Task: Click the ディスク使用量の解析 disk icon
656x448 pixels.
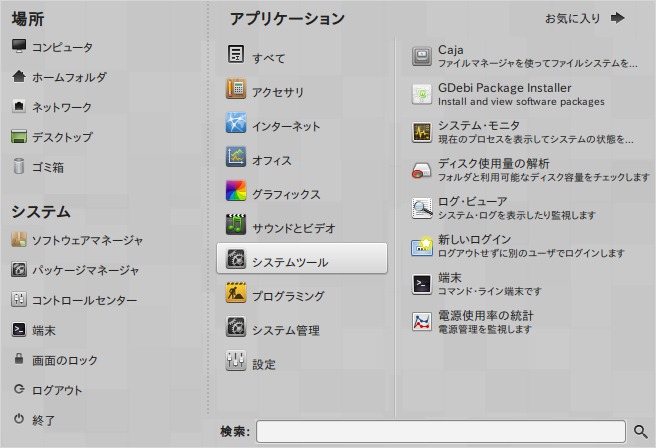Action: 422,170
